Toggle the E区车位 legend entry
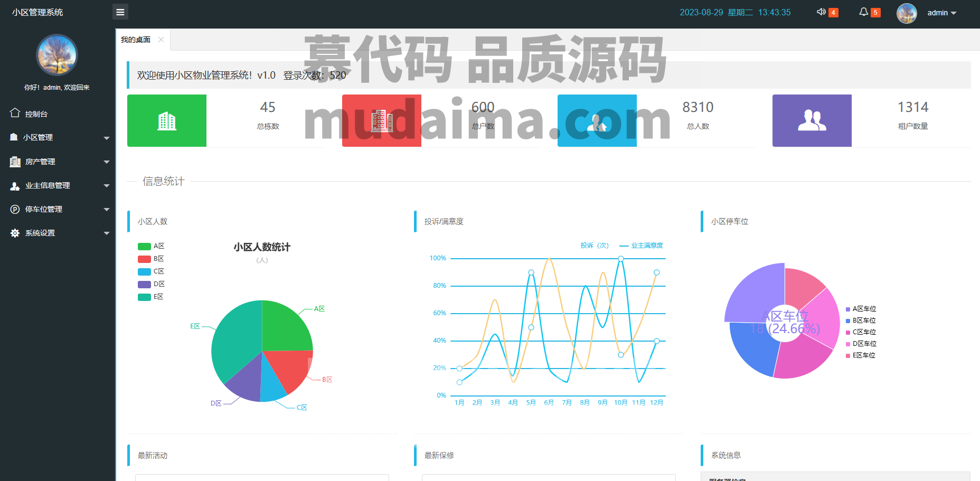 pos(861,355)
